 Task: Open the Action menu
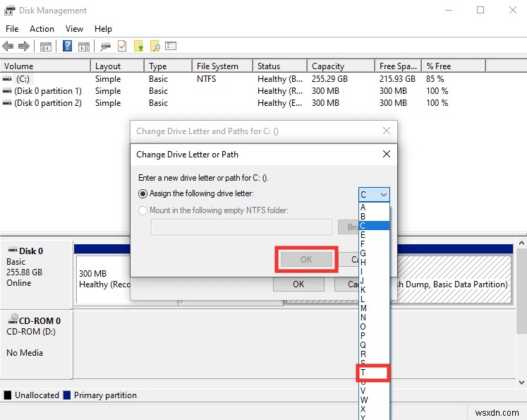pyautogui.click(x=42, y=29)
